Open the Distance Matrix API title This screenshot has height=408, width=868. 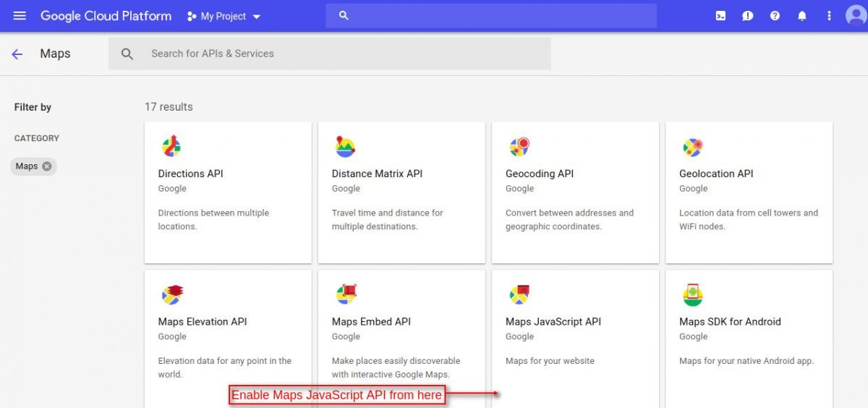point(377,174)
